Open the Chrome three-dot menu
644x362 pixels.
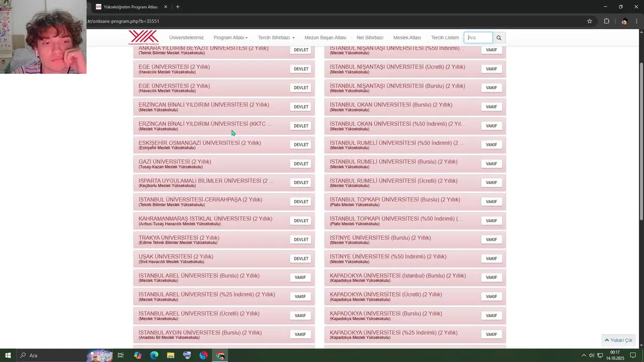coord(636,21)
